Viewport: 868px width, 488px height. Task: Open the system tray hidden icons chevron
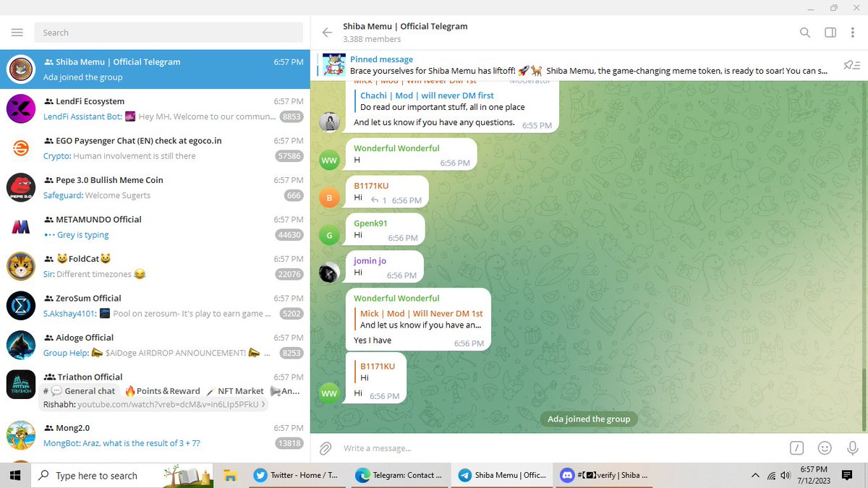point(755,475)
